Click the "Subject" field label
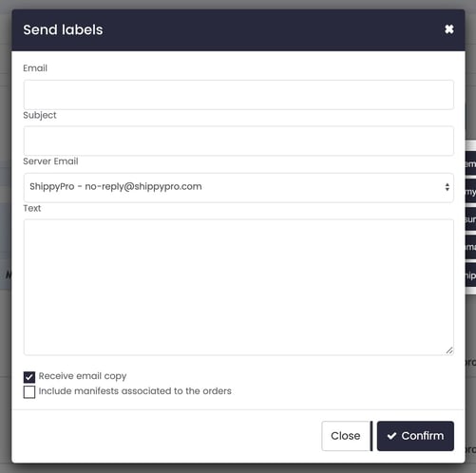The height and width of the screenshot is (473, 476). tap(40, 115)
